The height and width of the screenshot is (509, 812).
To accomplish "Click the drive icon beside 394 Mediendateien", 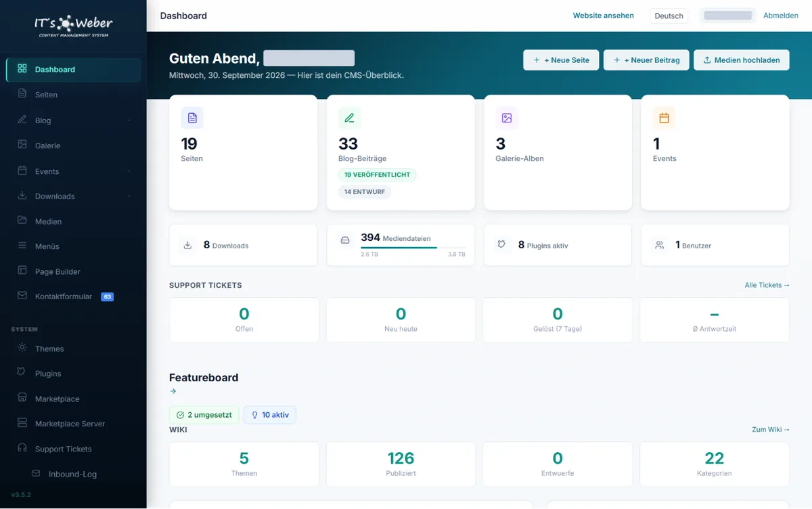I will pos(345,240).
